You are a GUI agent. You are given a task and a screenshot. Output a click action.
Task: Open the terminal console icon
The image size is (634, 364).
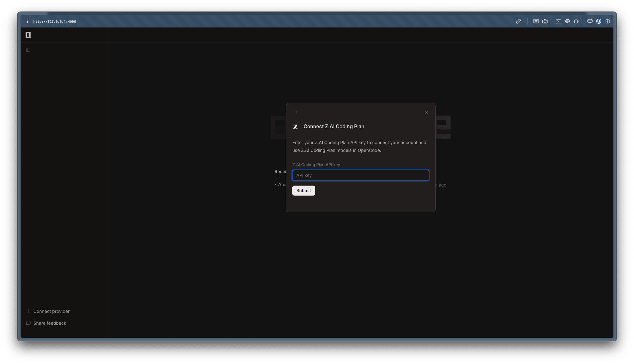pyautogui.click(x=558, y=22)
